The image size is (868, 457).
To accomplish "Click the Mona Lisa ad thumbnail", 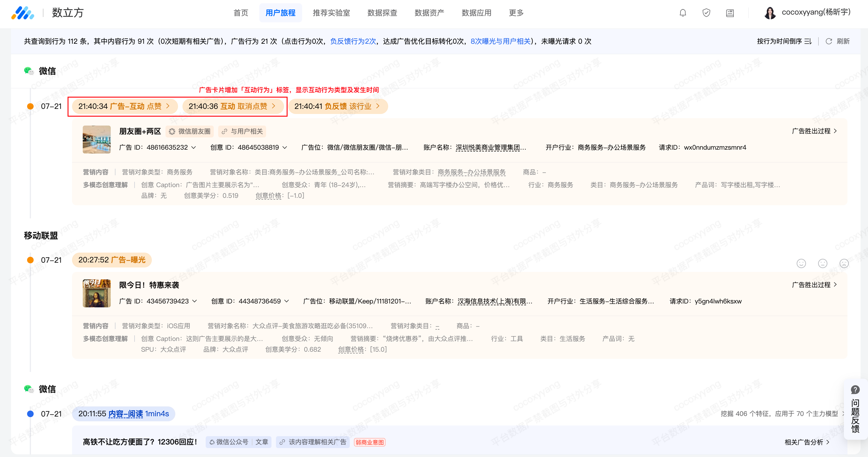I will 97,293.
